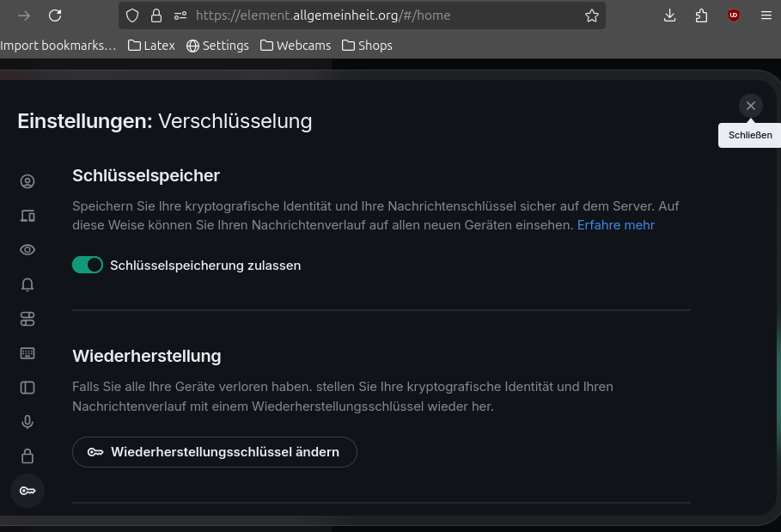This screenshot has height=532, width=781.
Task: Open the Sessions devices icon in sidebar
Action: tap(27, 216)
